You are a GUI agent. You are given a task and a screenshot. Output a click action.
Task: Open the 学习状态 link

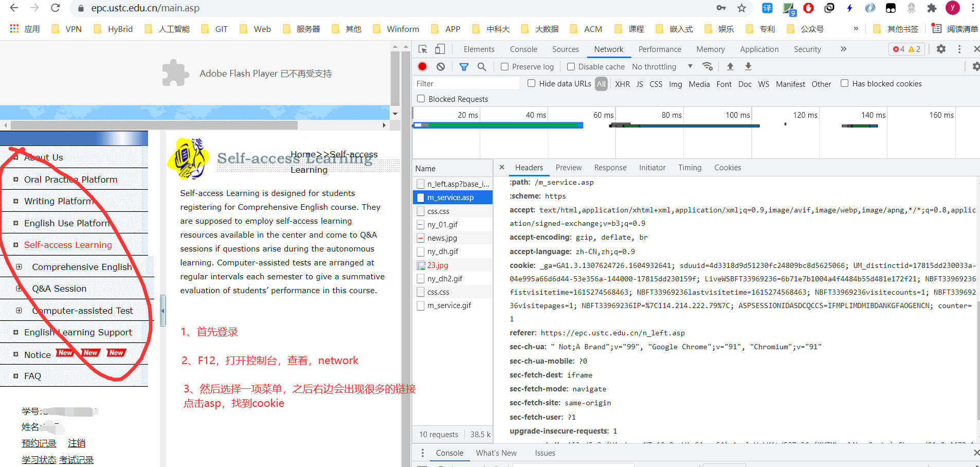pyautogui.click(x=39, y=459)
